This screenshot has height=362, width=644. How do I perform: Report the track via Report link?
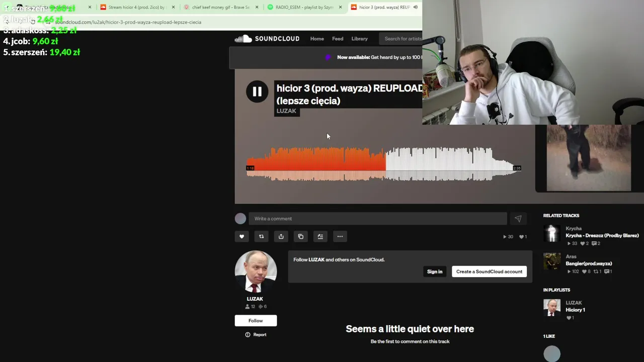click(256, 335)
